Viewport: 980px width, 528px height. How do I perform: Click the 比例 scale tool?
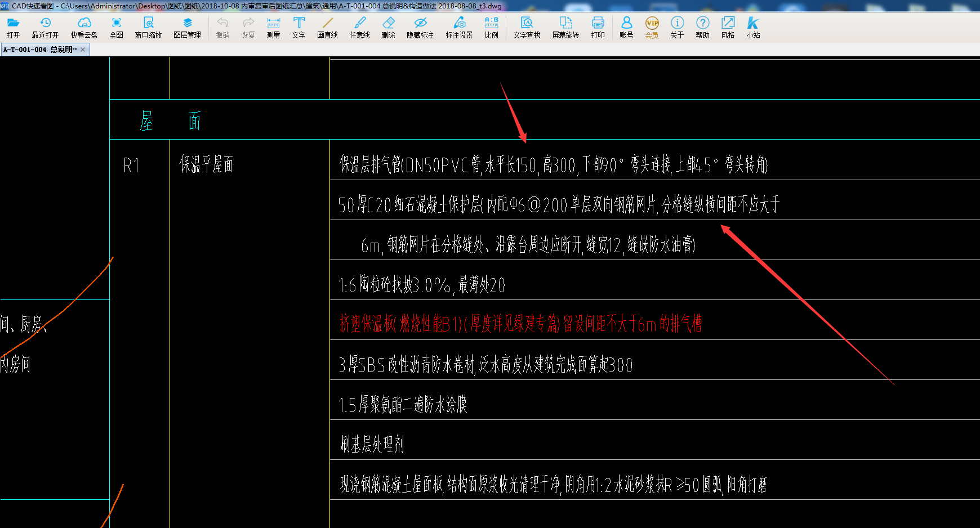tap(492, 27)
